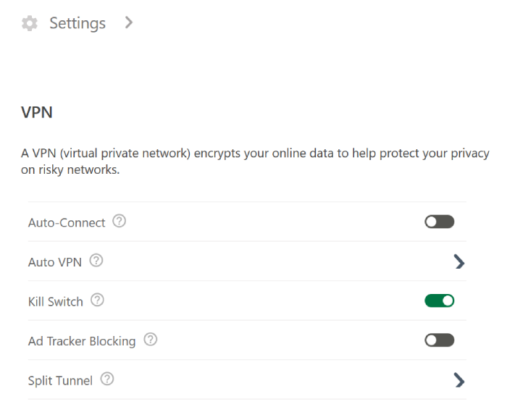
Task: Click the VPN section heading
Action: [38, 113]
